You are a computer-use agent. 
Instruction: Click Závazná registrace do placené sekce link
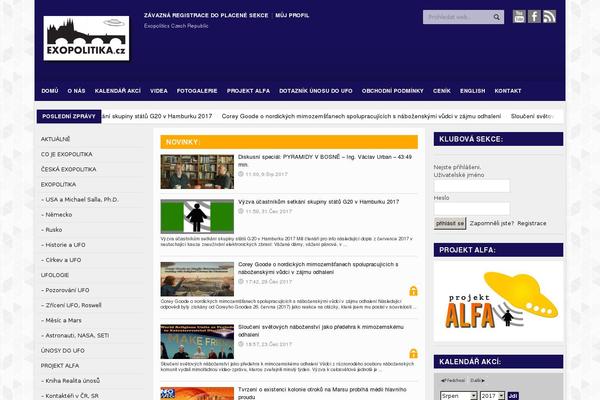pos(206,15)
